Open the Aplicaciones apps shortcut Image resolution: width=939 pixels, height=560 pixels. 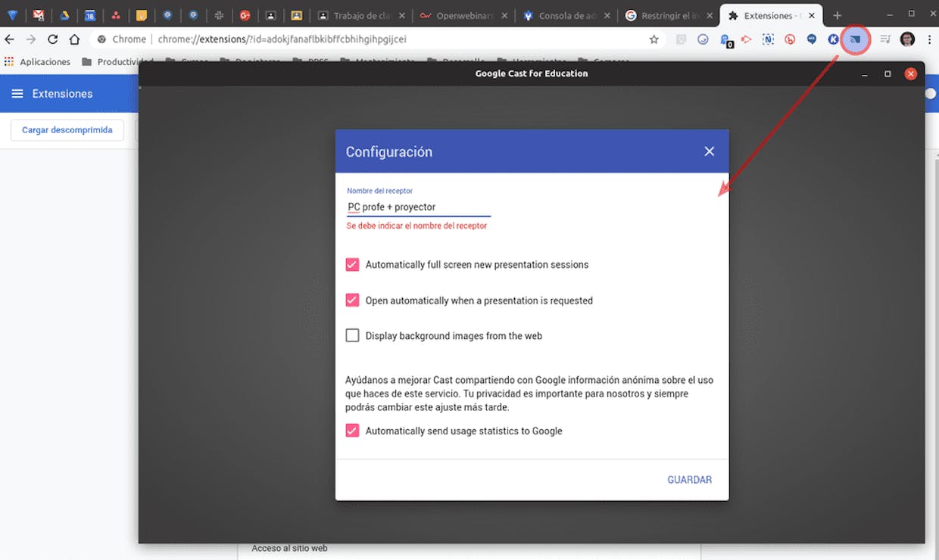click(x=37, y=62)
